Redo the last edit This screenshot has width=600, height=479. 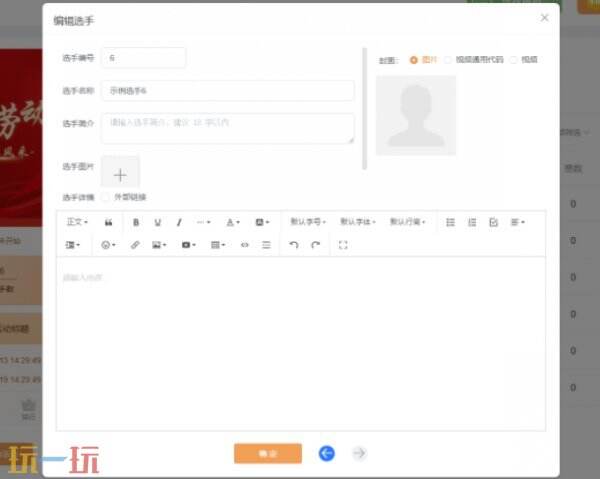(315, 245)
